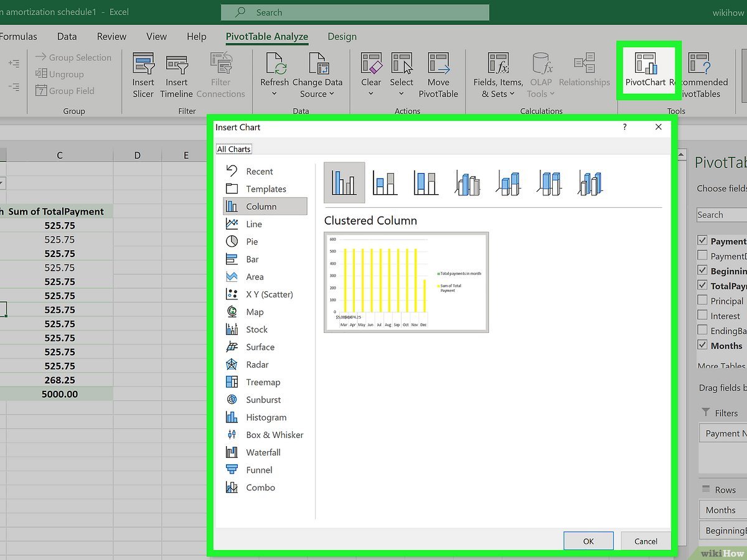Choose the Waterfall chart type
This screenshot has height=560, width=747.
tap(263, 452)
